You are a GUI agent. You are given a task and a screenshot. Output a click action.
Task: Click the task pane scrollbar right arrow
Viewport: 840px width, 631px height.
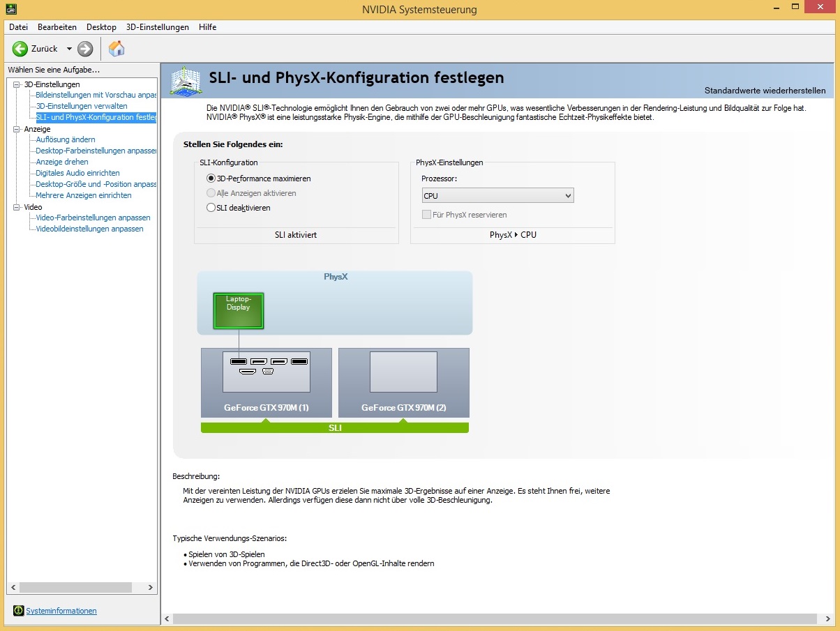[x=151, y=588]
